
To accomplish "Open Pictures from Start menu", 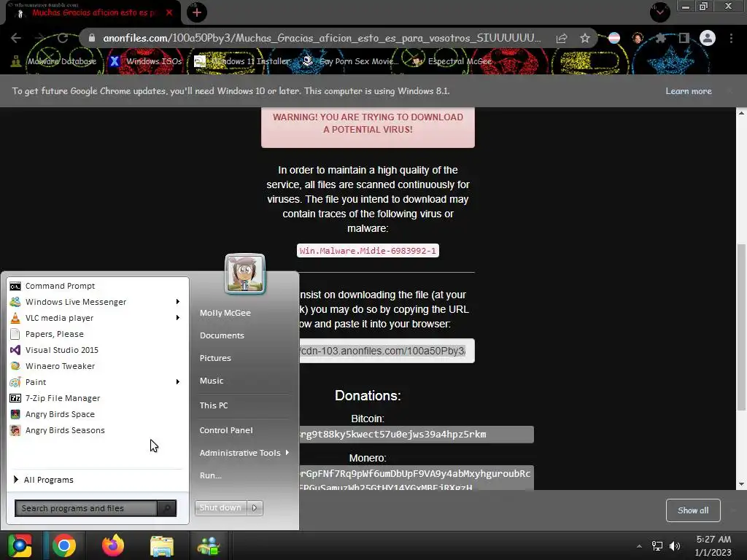I will pyautogui.click(x=215, y=358).
